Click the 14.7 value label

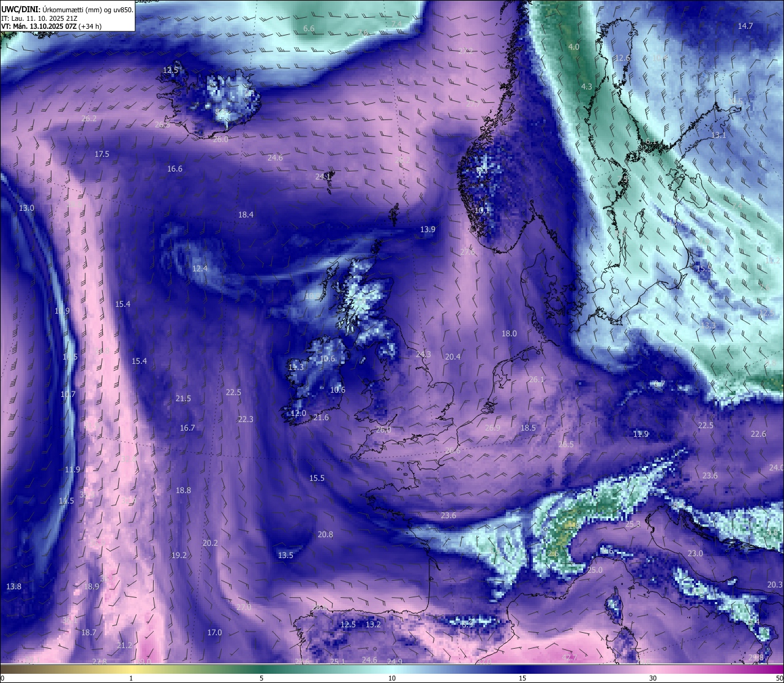[x=745, y=26]
